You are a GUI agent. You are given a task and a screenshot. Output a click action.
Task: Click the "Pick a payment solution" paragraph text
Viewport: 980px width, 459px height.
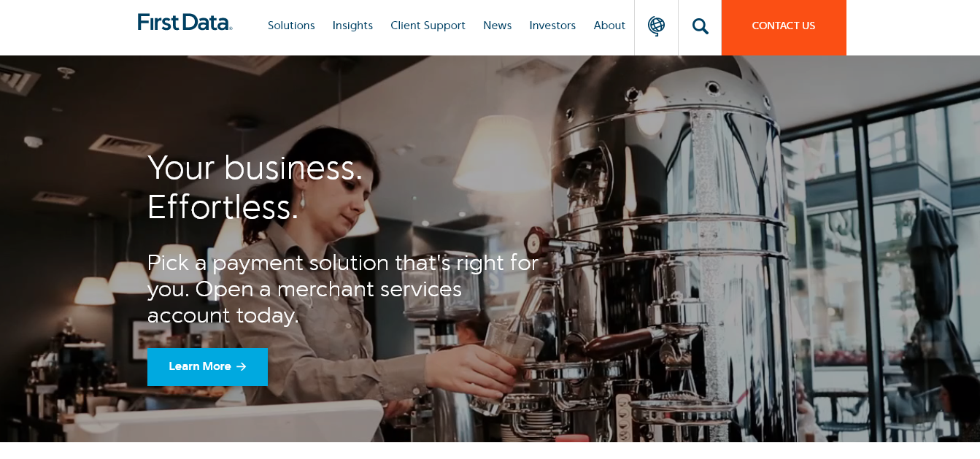[343, 289]
